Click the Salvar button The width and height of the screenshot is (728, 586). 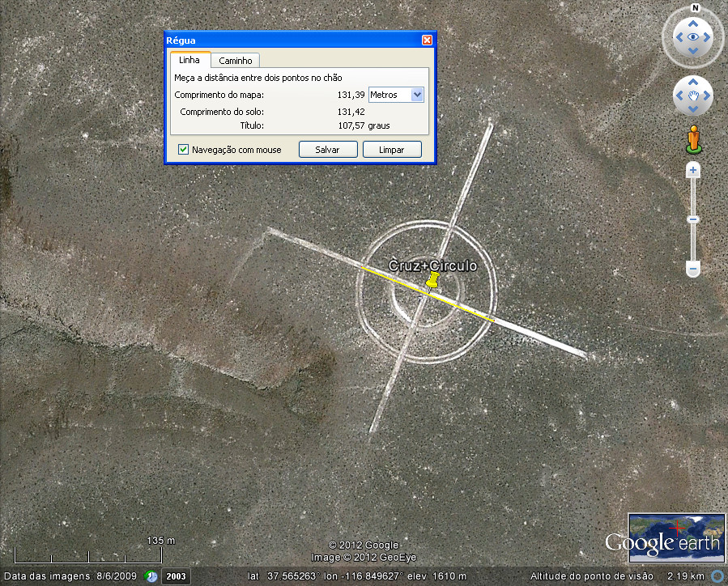(328, 150)
